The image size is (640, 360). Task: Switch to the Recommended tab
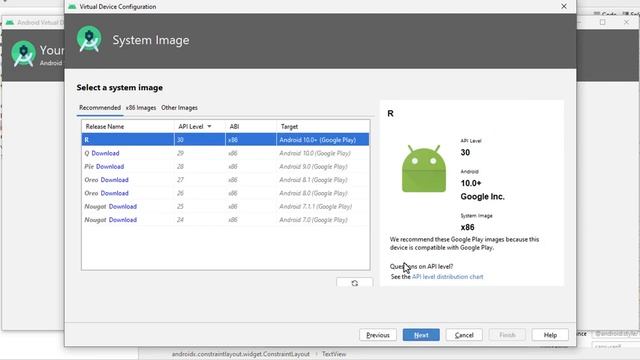(100, 108)
